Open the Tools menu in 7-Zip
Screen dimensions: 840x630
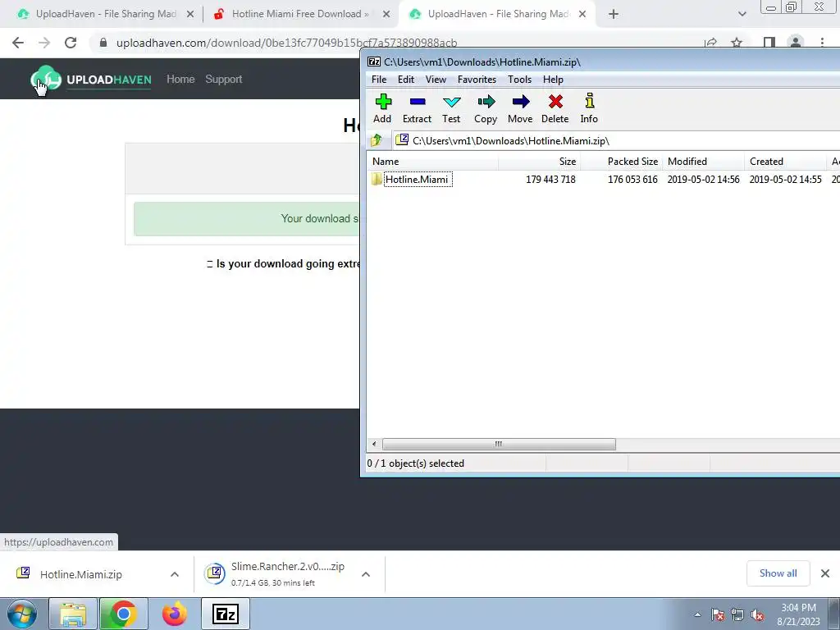(x=519, y=80)
